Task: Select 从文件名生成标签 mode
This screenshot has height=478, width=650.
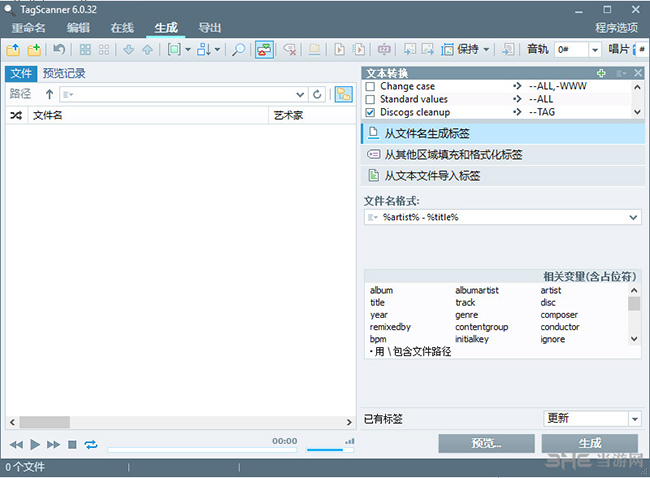Action: [503, 133]
